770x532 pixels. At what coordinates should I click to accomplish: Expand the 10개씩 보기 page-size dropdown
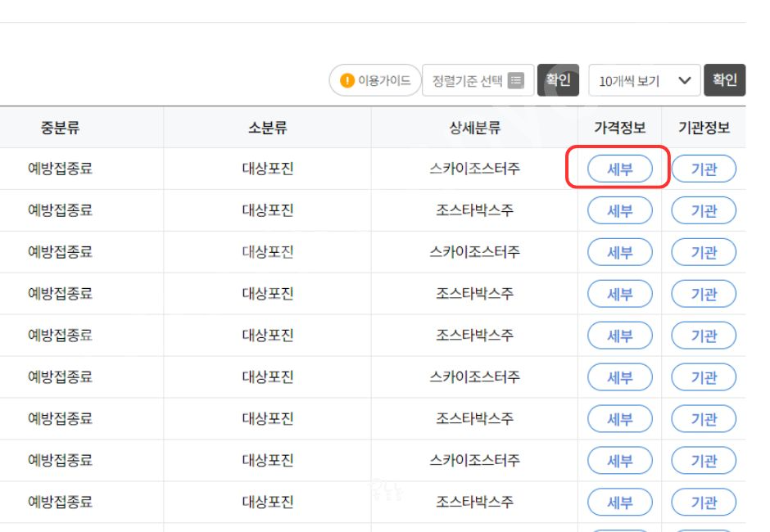point(645,80)
